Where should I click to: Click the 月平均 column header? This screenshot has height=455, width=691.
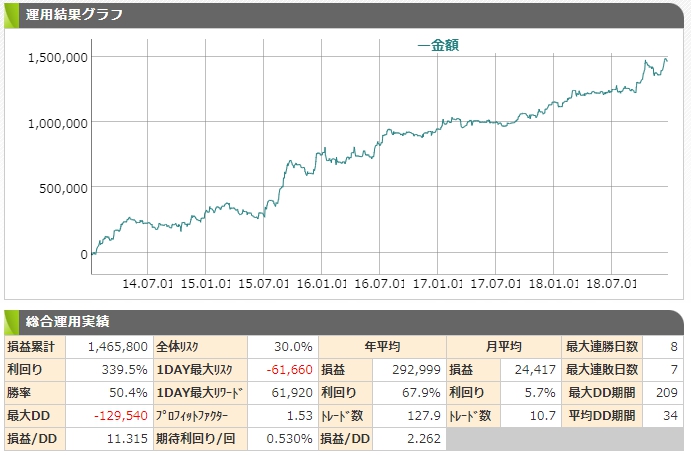pos(504,347)
